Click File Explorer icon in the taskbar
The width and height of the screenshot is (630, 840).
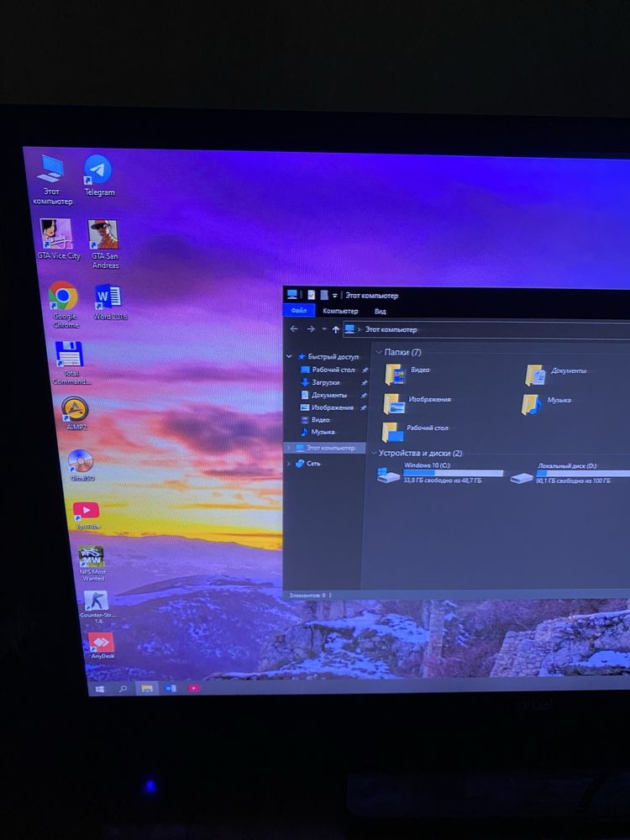click(147, 689)
